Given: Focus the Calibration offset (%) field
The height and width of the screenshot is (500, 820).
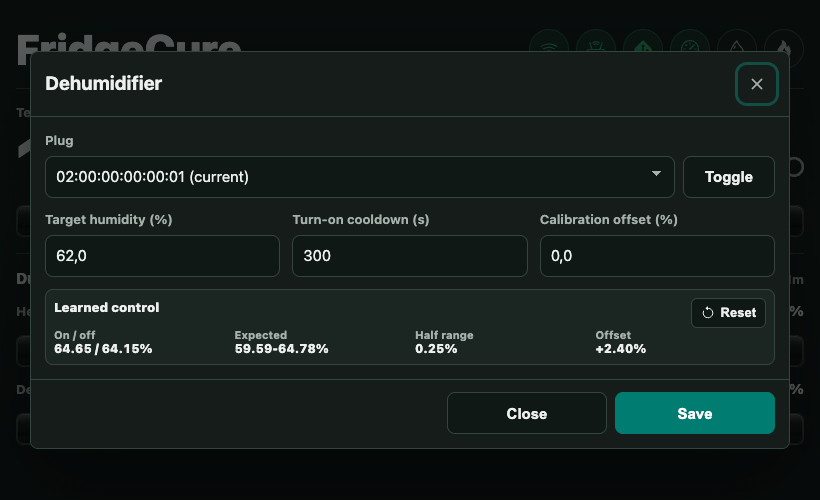Looking at the screenshot, I should [x=657, y=256].
